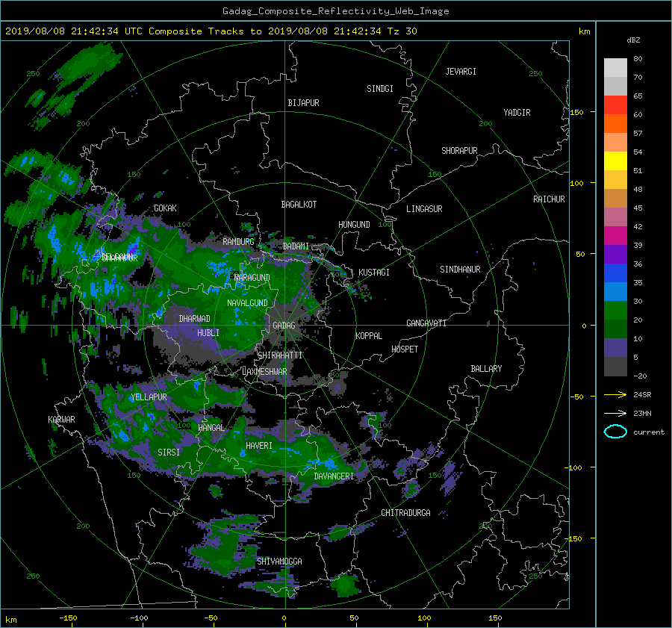Click the RAICHUR city label

[549, 199]
